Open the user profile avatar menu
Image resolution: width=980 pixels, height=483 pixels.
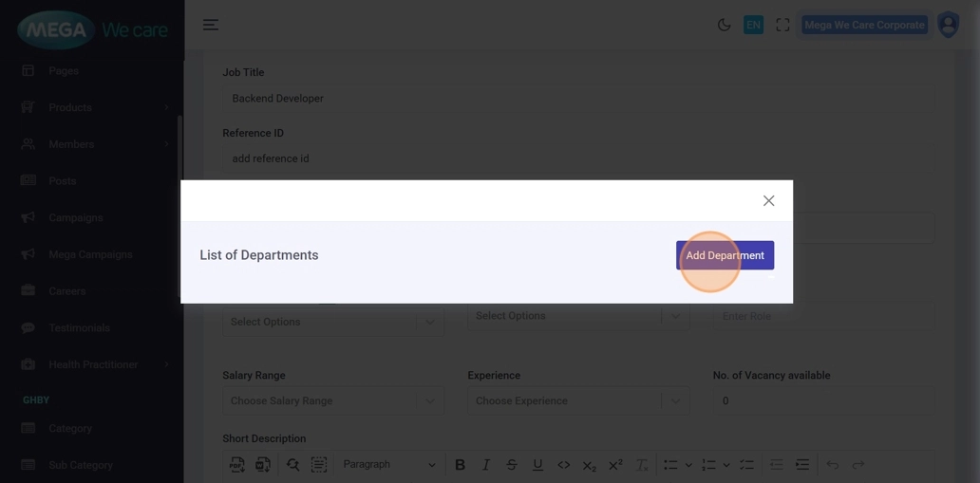tap(948, 26)
